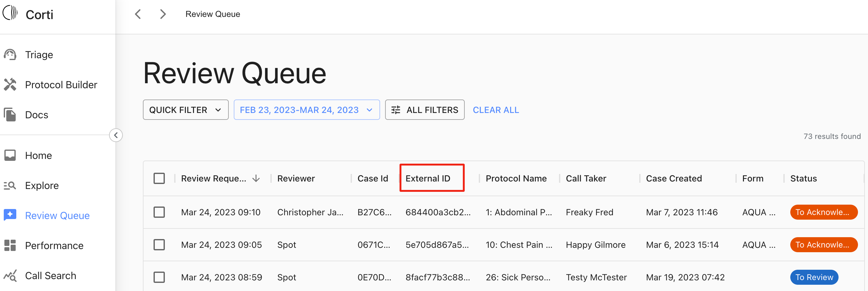Navigate forward with right arrow
This screenshot has height=291, width=868.
(x=163, y=14)
